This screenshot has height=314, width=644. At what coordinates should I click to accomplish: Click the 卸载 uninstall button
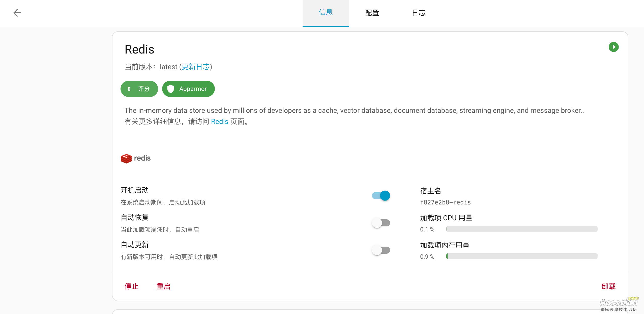608,286
